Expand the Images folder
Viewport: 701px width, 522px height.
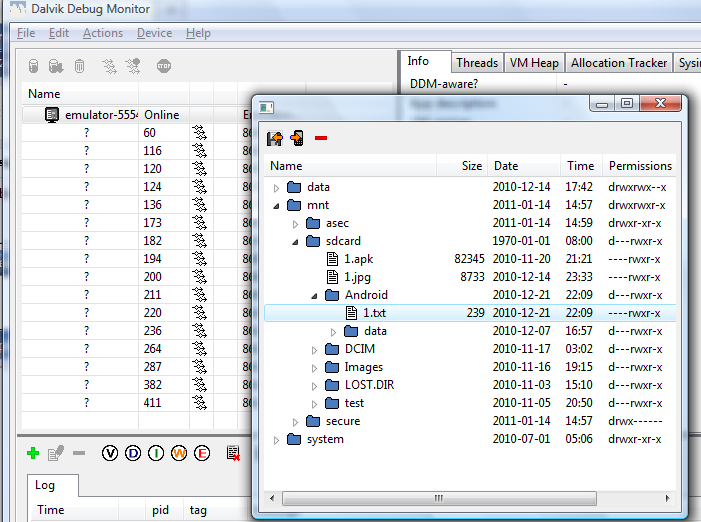click(314, 368)
